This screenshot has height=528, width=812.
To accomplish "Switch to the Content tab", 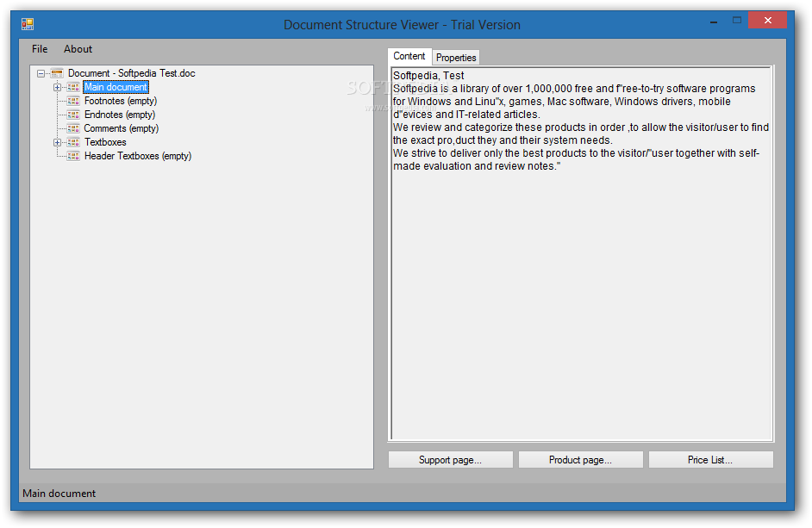I will click(409, 56).
